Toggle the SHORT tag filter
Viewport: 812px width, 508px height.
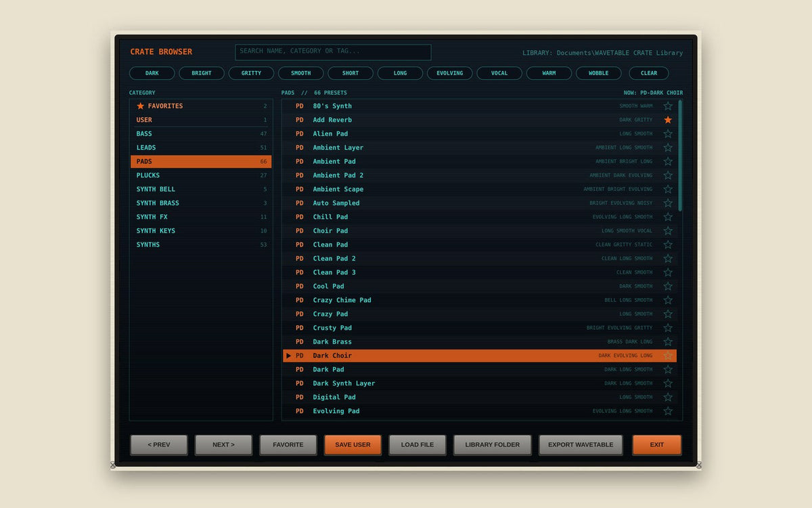tap(351, 73)
